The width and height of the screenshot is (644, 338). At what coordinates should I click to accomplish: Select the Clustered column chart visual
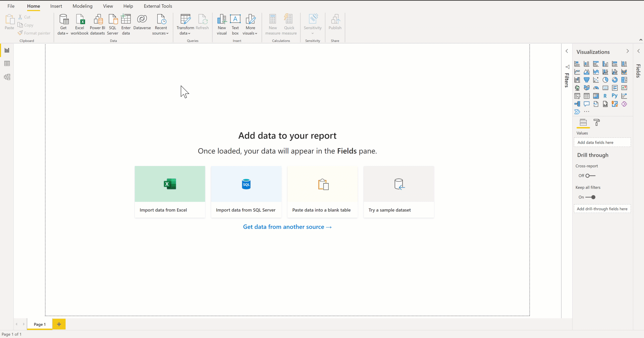(605, 64)
